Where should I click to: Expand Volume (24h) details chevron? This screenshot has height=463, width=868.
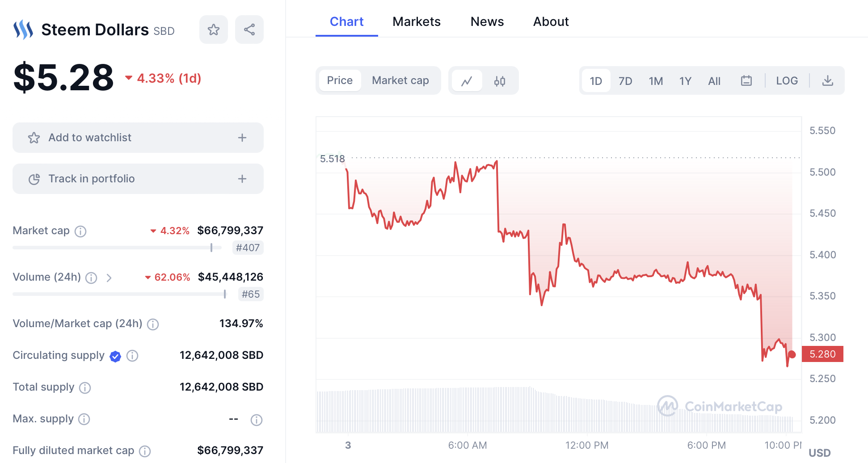point(109,278)
